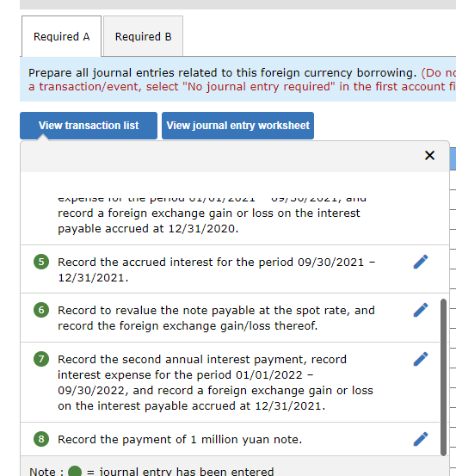This screenshot has width=456, height=476.
Task: Open edit pencil for second annual interest payment
Action: (x=421, y=359)
